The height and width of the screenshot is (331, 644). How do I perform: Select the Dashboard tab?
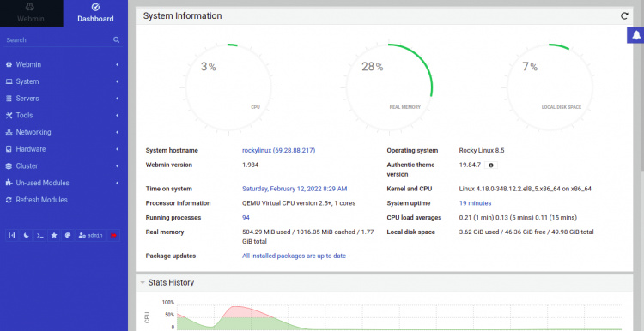95,13
